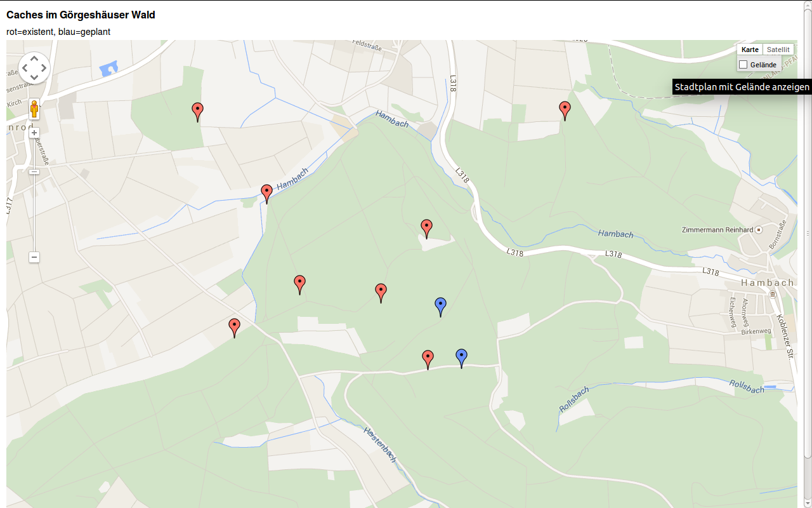Zoom out with the minus button
This screenshot has width=812, height=508.
pyautogui.click(x=34, y=257)
